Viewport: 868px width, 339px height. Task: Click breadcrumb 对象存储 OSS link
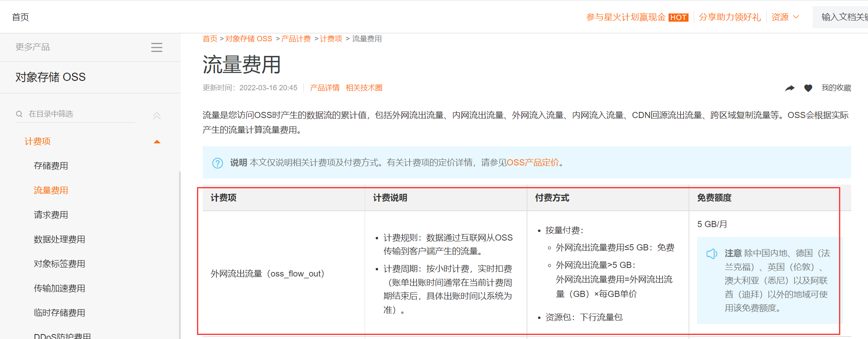[248, 39]
